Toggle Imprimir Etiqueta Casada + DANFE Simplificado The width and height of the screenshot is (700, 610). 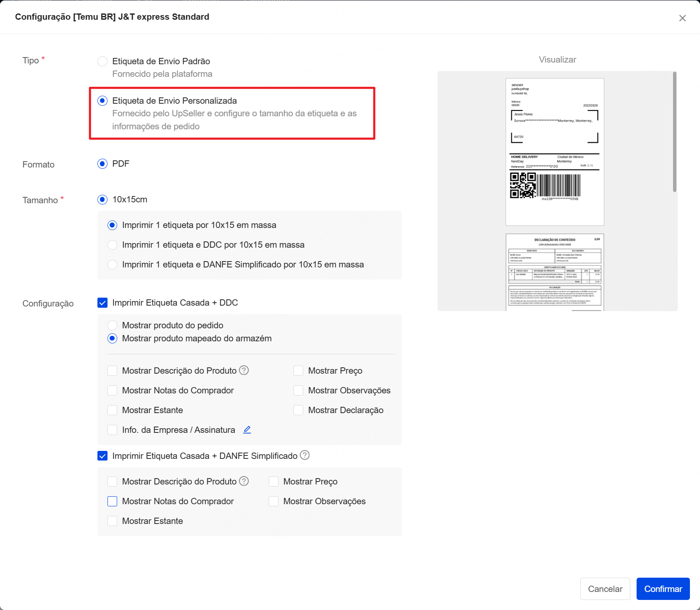[102, 456]
